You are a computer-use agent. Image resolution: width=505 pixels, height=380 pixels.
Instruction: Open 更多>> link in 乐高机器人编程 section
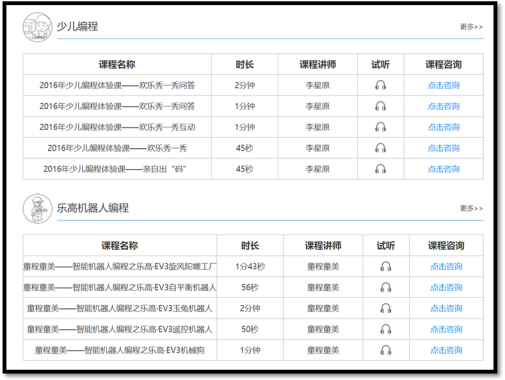(471, 208)
